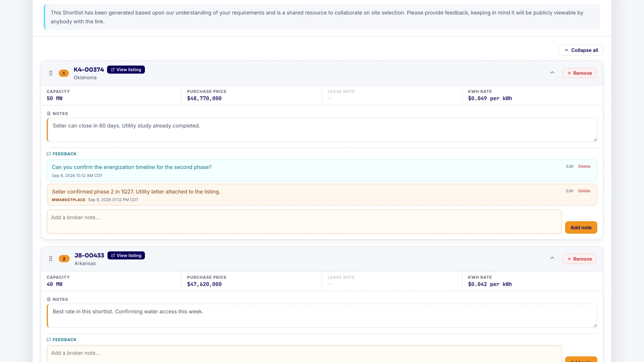Viewport: 644px width, 362px height.
Task: Click the broker note field for J8-00433
Action: pyautogui.click(x=304, y=354)
